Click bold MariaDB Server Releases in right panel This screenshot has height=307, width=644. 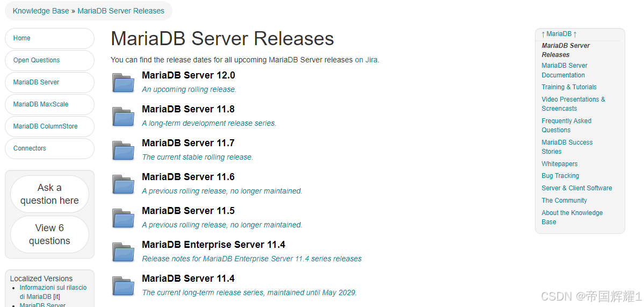coord(566,50)
